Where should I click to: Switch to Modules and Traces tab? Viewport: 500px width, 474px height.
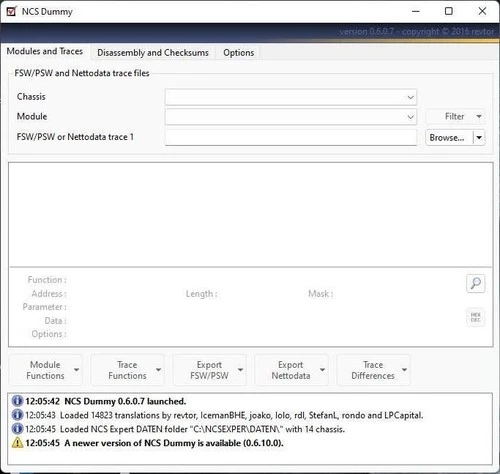point(45,51)
